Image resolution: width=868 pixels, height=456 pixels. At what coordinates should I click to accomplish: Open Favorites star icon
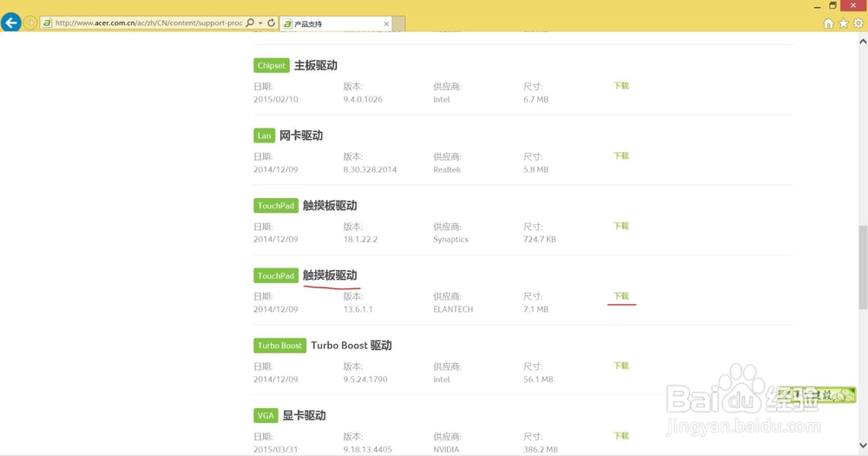(843, 23)
